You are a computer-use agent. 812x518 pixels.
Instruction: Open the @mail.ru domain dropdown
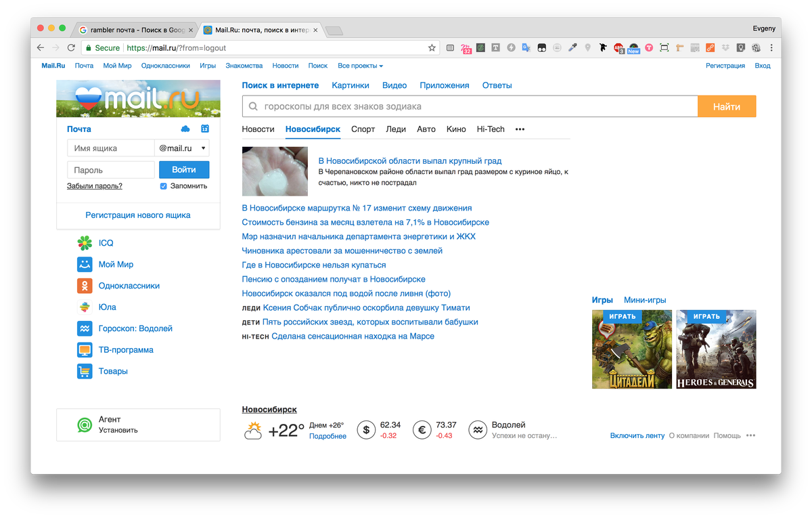(182, 148)
